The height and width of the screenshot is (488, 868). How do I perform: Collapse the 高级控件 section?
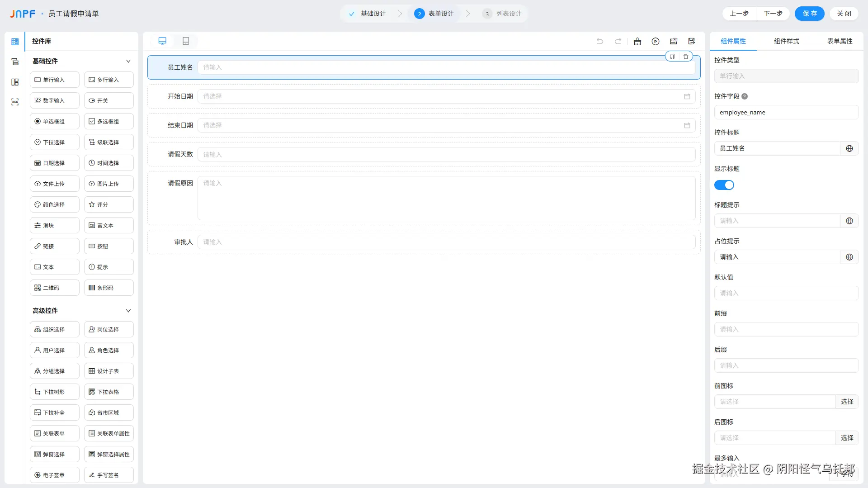point(128,311)
